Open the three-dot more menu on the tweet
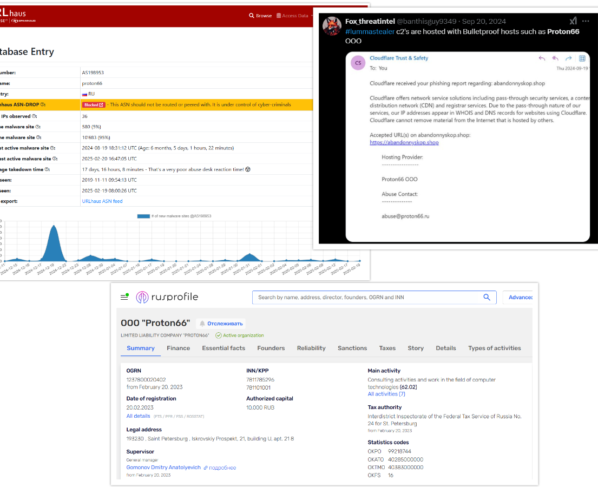598x487 pixels. coord(586,21)
